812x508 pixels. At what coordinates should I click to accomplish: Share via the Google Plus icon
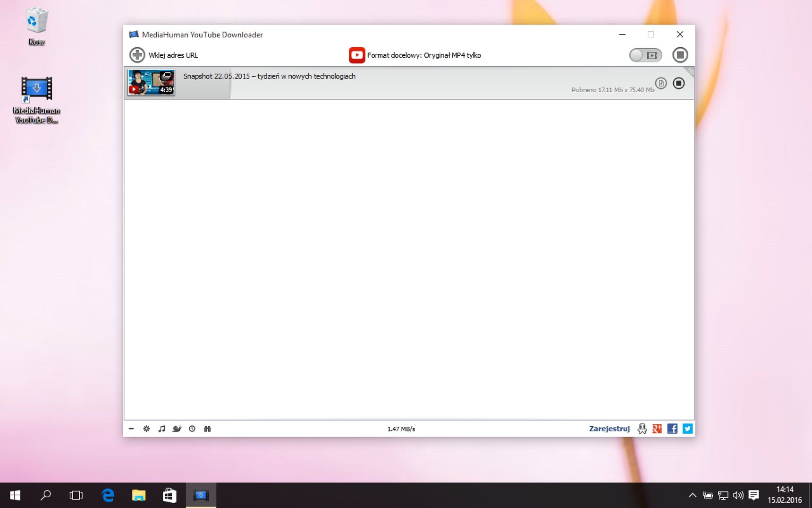(657, 429)
